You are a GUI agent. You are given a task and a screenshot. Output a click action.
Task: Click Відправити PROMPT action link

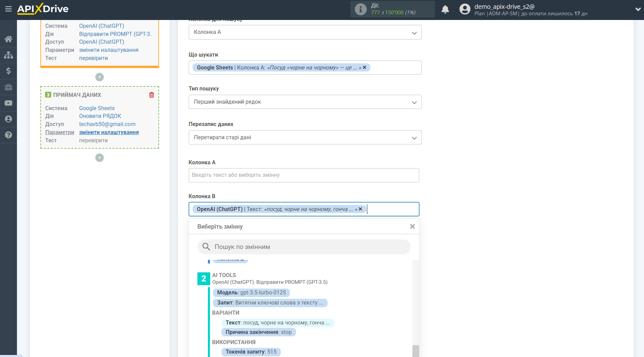click(115, 34)
